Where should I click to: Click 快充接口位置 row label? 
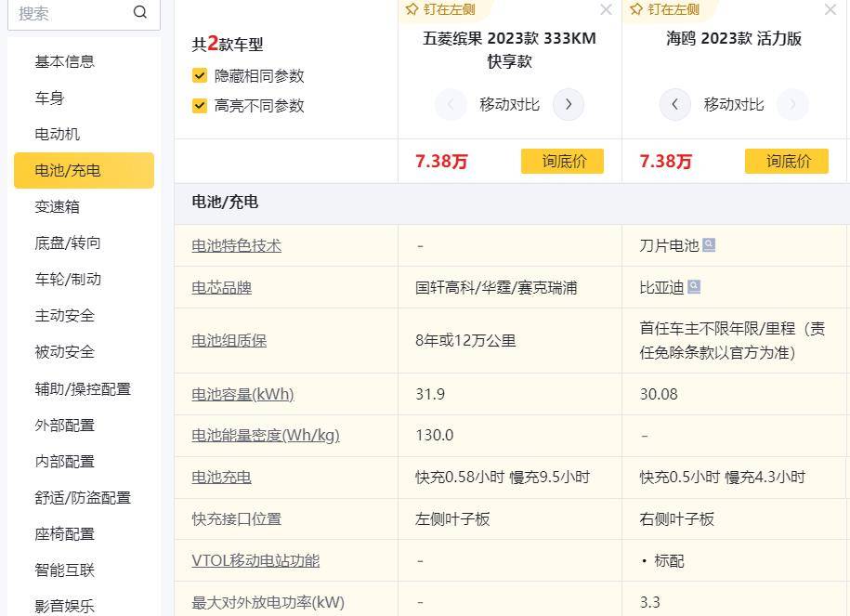point(236,519)
